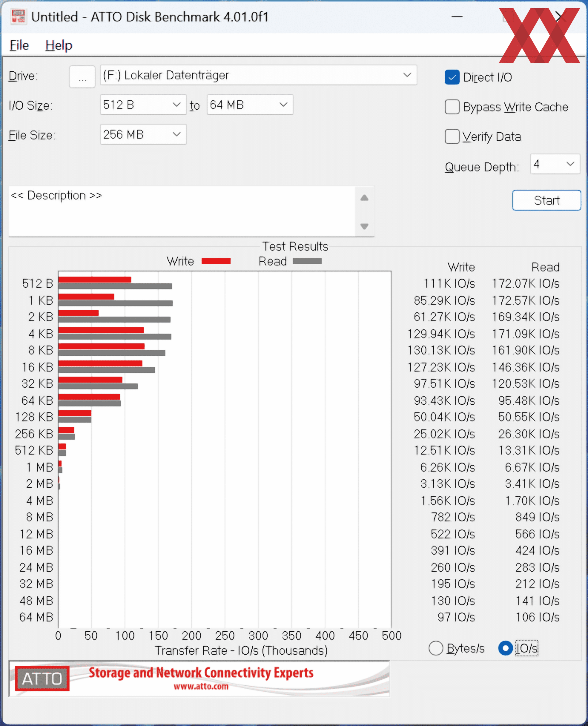
Task: Click the ATTO Disk Benchmark app icon
Action: coord(18,17)
